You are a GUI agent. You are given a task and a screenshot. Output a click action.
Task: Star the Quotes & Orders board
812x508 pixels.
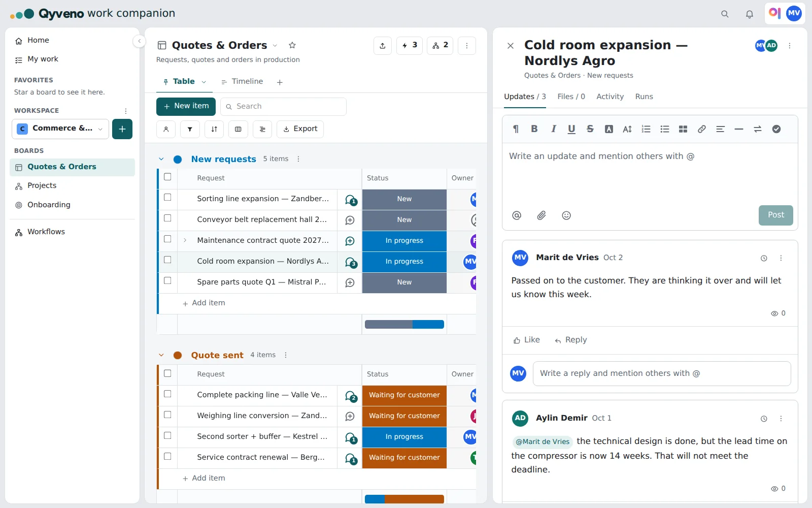[x=292, y=45]
